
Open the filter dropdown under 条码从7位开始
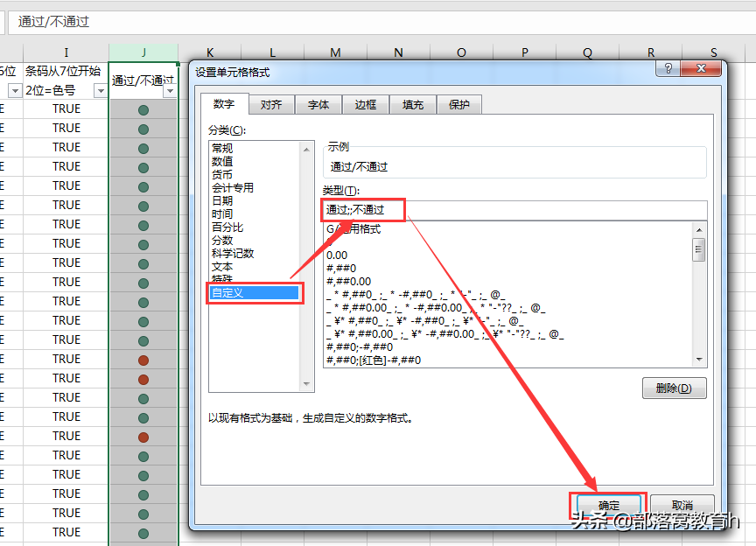100,90
